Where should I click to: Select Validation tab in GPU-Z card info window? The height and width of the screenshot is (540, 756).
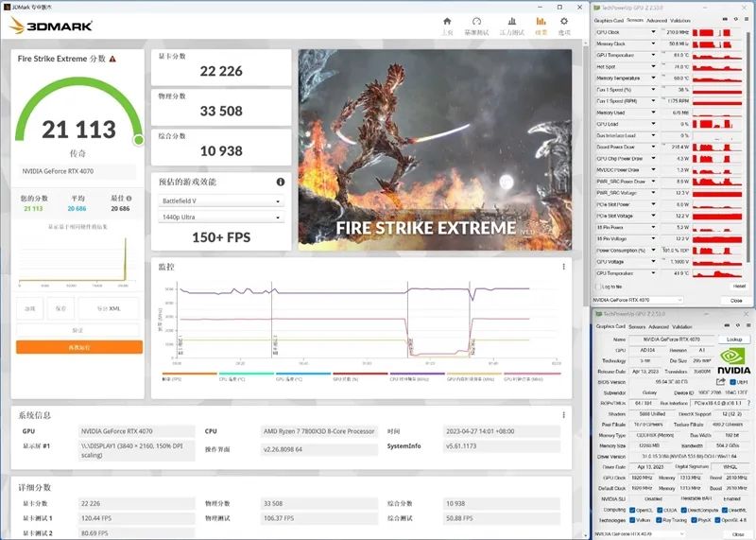pos(682,326)
